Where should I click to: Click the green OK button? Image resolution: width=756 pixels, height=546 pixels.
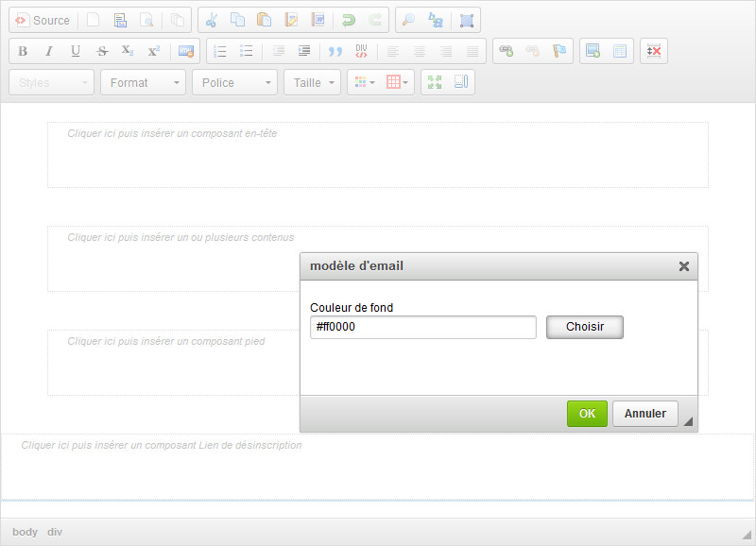click(x=587, y=413)
